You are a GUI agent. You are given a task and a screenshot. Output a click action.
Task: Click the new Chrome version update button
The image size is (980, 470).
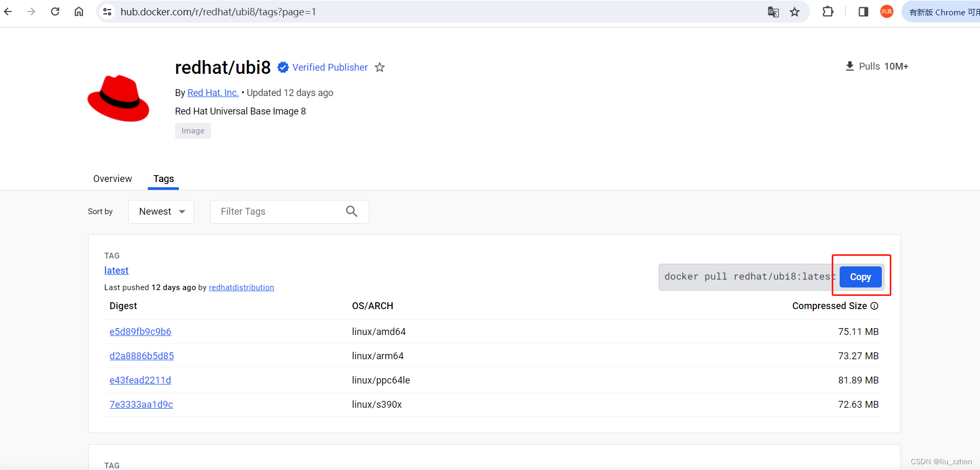[x=941, y=12]
